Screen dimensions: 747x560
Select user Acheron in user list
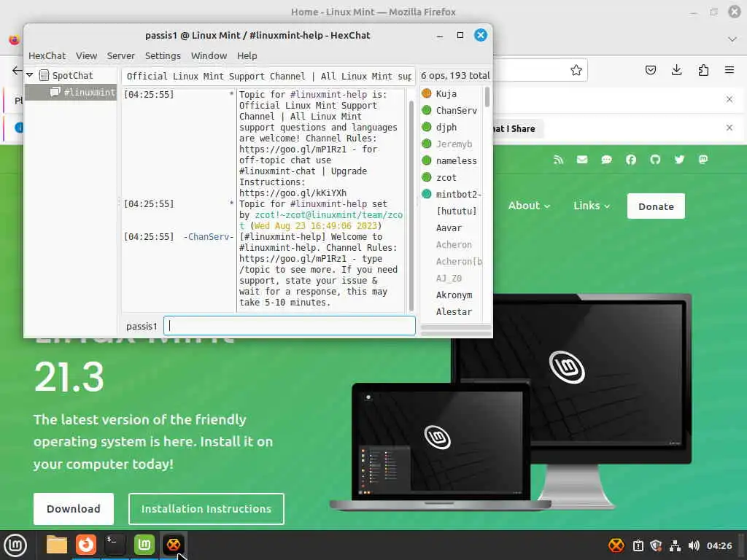tap(454, 244)
